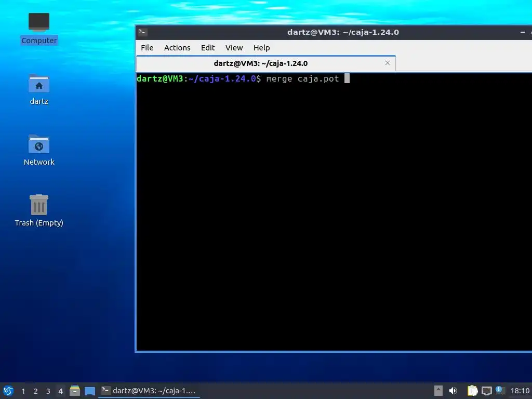Click the terminal icon in window title bar

(142, 32)
